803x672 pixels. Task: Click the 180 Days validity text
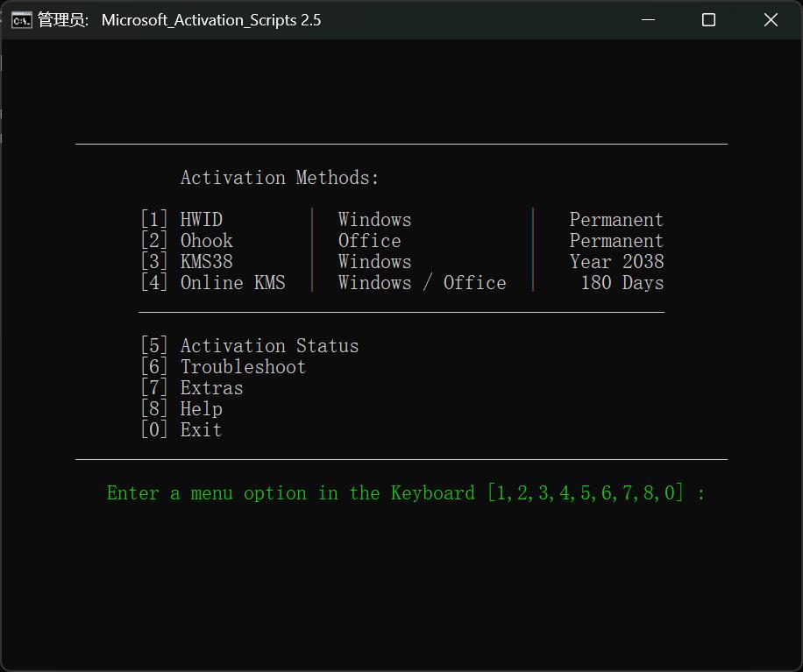click(622, 283)
